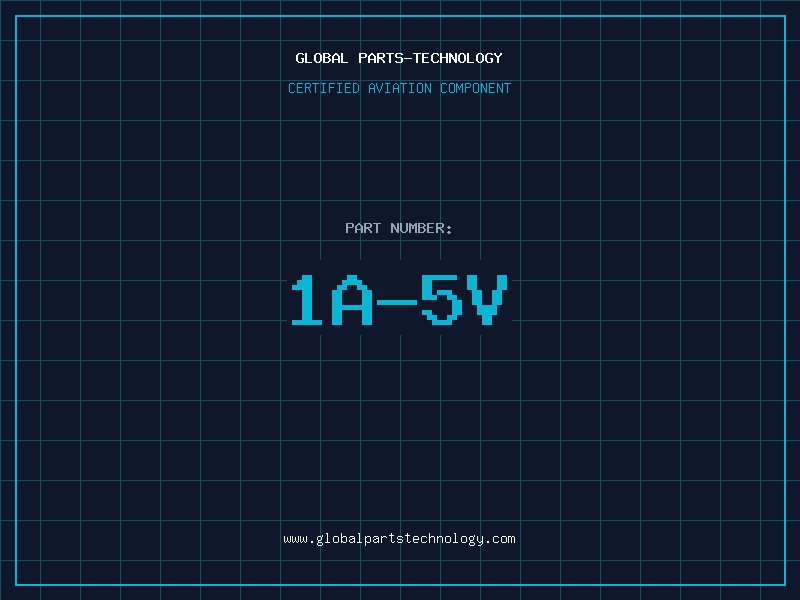Click the GLOBAL PARTS-TECHNOLOGY heading

coord(399,58)
